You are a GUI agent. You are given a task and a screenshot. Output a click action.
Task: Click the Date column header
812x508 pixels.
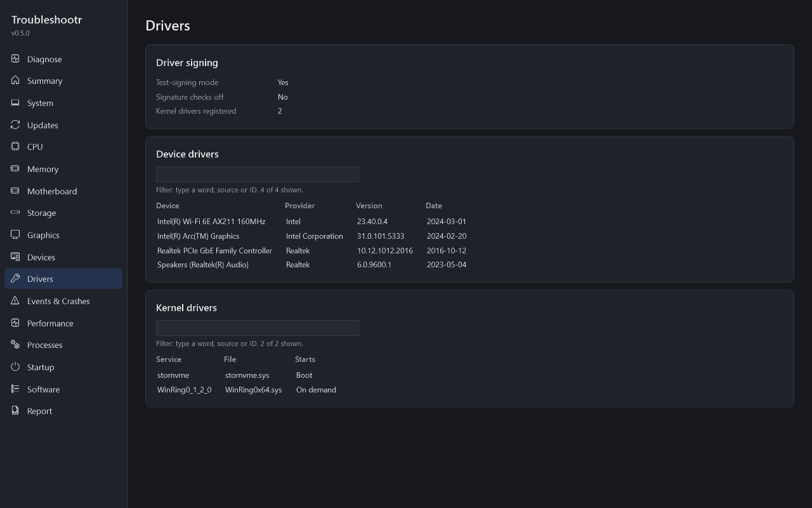coord(434,206)
